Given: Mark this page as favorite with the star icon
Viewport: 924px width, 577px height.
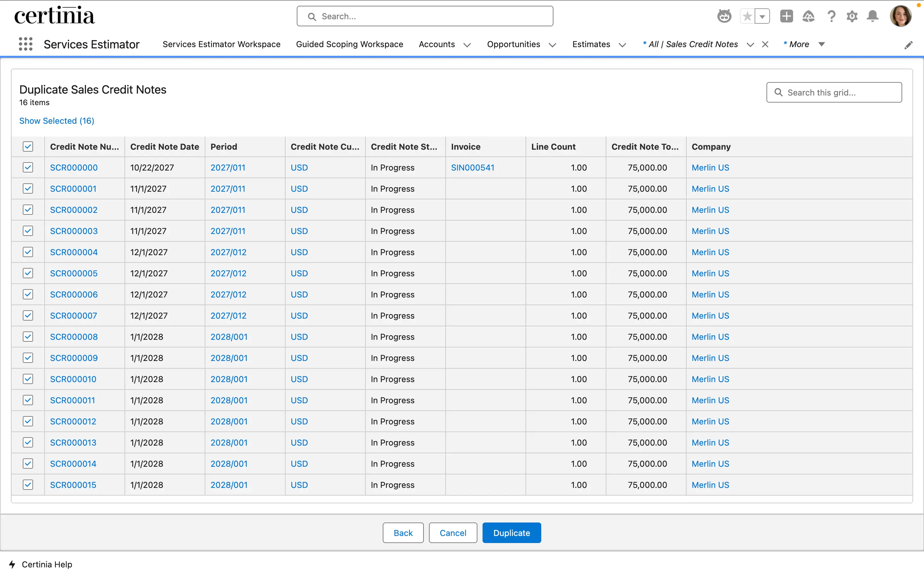Looking at the screenshot, I should [747, 16].
